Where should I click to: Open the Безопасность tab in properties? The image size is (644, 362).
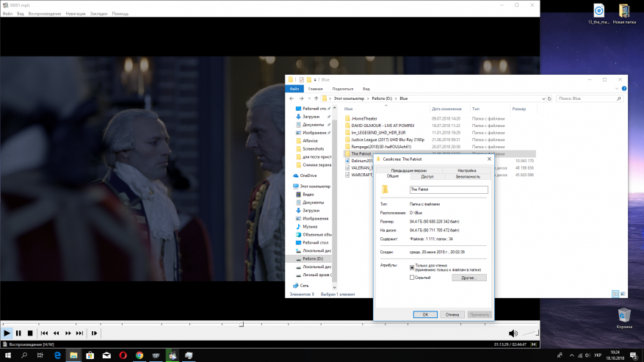(x=468, y=177)
